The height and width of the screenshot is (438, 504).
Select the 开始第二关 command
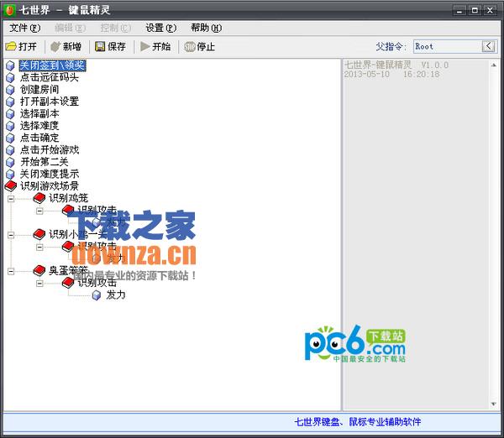pyautogui.click(x=45, y=162)
